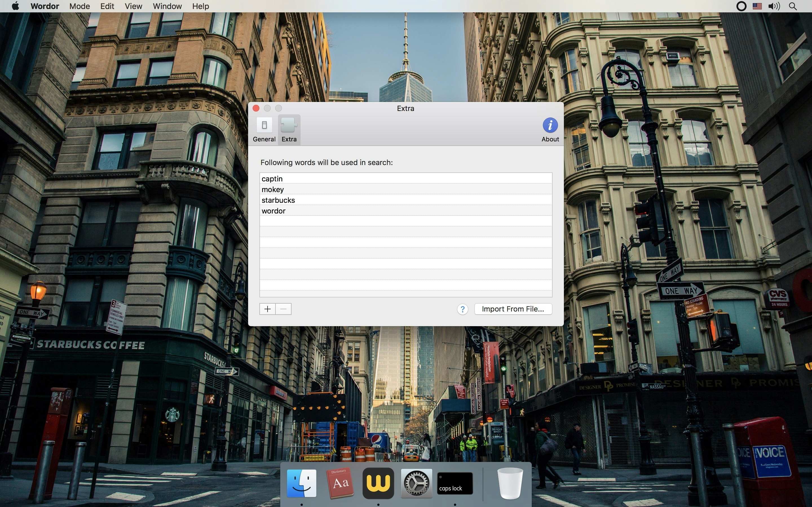Image resolution: width=812 pixels, height=507 pixels.
Task: Open the View menu
Action: [133, 6]
